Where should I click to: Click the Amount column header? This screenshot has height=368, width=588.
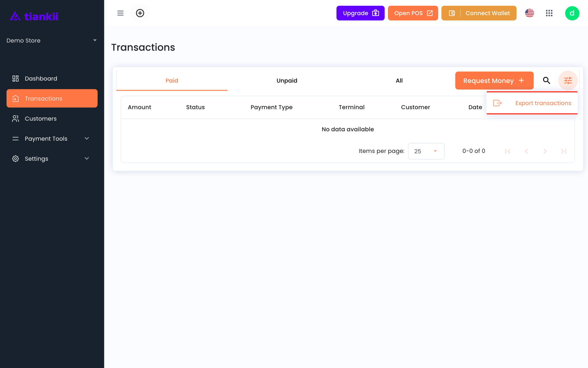139,107
